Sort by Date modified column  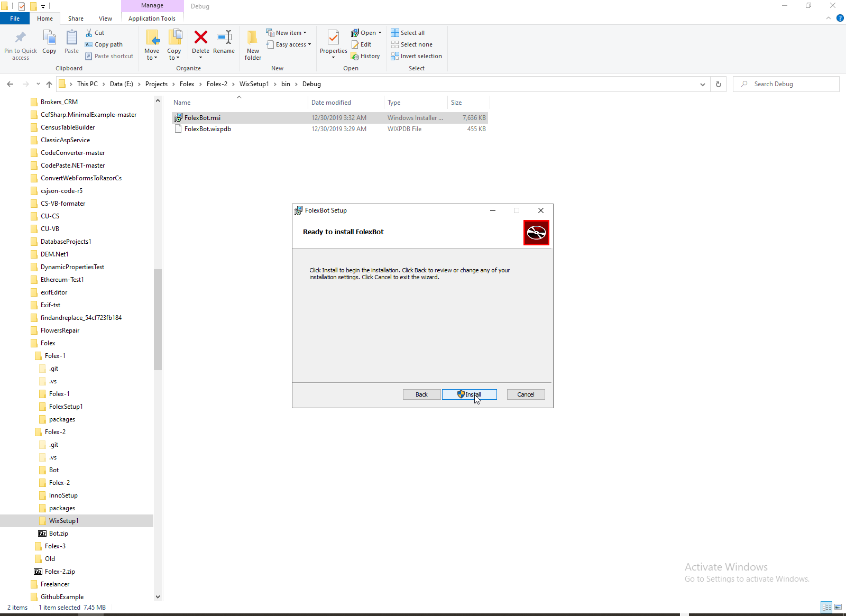[346, 103]
